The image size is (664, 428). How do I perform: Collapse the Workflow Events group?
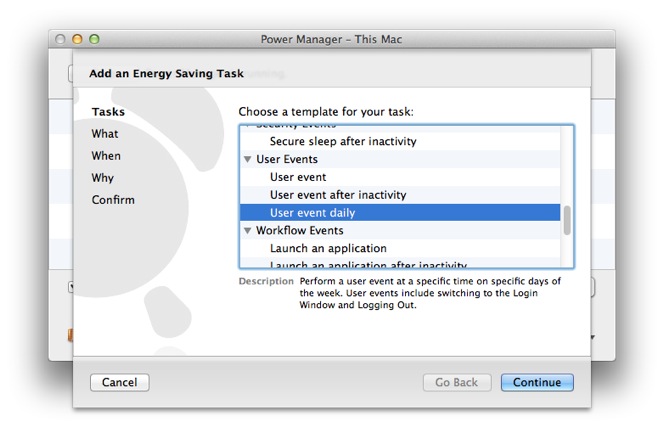(x=248, y=230)
